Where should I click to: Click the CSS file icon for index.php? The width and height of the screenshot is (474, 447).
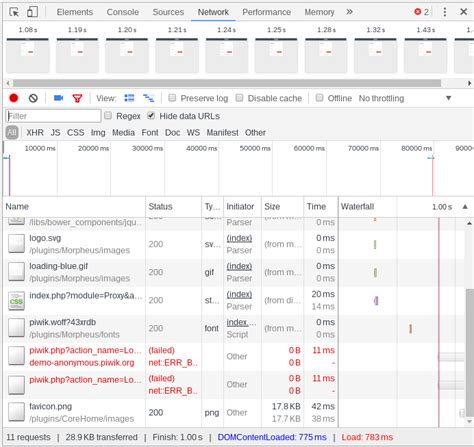[x=16, y=301]
